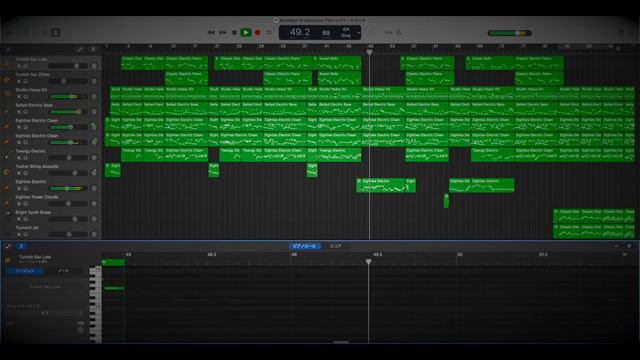Select the Tsunami Jet track name
640x360 pixels.
pos(27,228)
